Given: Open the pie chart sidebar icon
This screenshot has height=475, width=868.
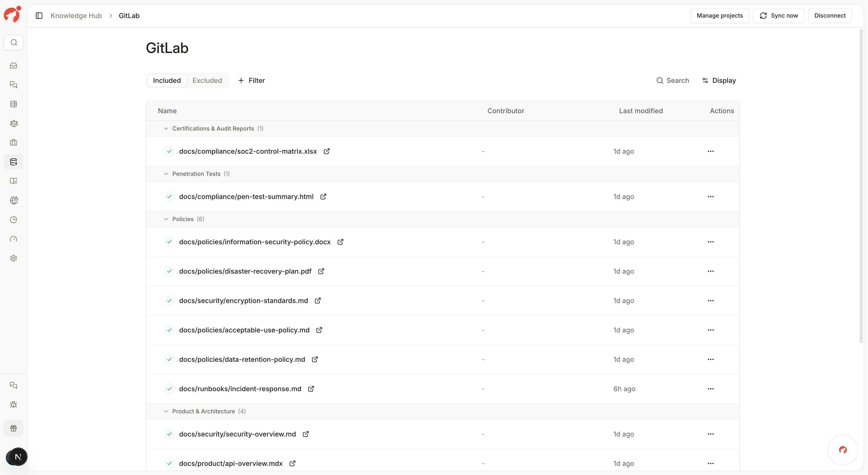Looking at the screenshot, I should click(x=14, y=219).
